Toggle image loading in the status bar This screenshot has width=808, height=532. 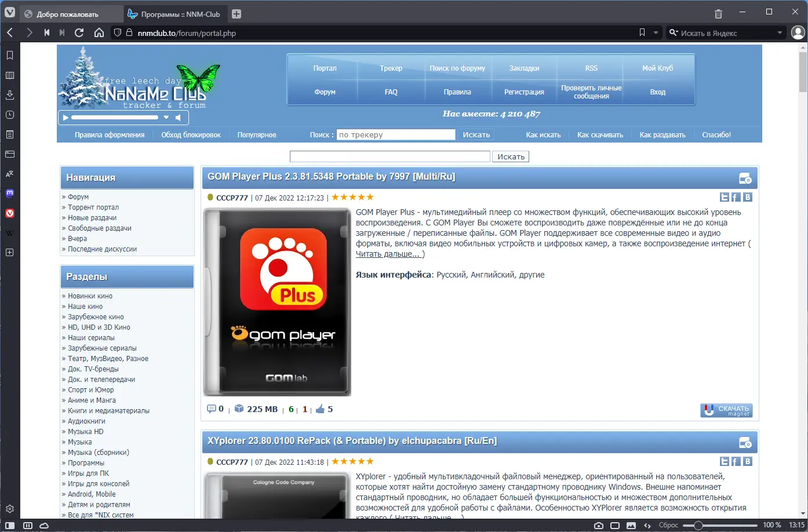[x=631, y=525]
